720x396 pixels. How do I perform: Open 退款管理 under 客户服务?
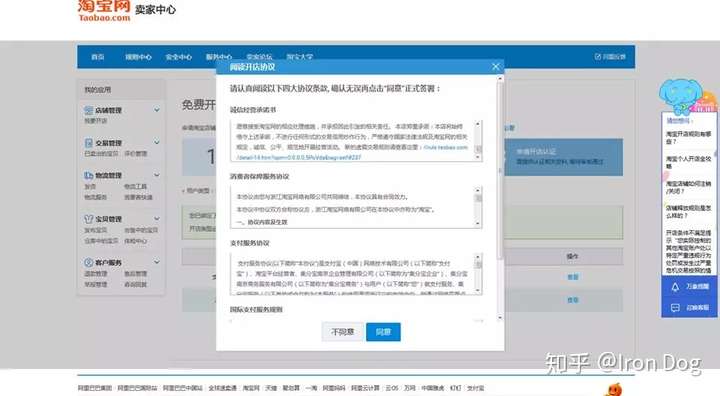[96, 273]
